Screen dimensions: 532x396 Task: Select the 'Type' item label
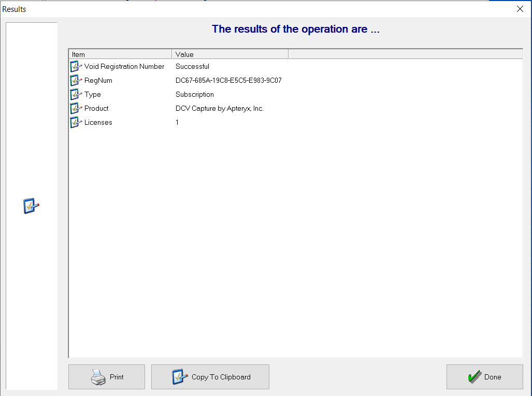coord(93,95)
